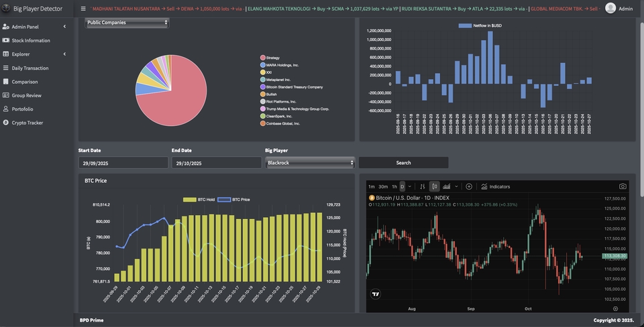Expand the Admin Panel sidebar menu
The height and width of the screenshot is (327, 644).
[34, 27]
